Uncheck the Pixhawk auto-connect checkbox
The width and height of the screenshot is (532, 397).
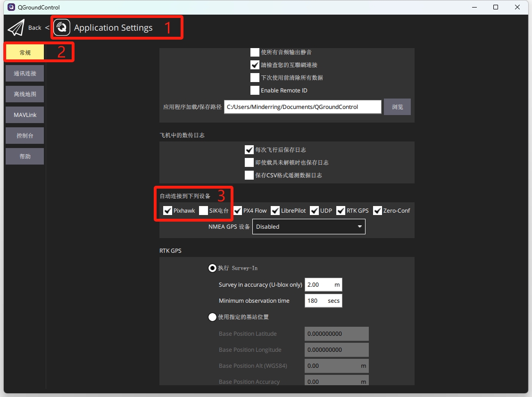167,210
